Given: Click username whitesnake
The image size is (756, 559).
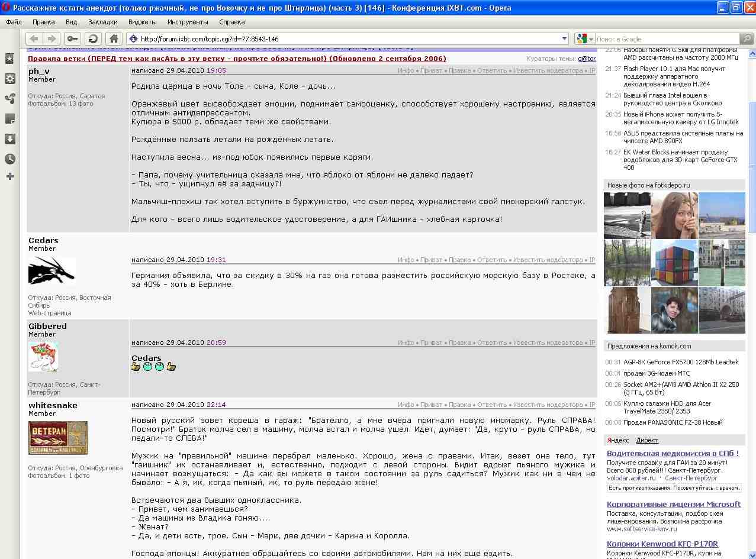Looking at the screenshot, I should (53, 405).
